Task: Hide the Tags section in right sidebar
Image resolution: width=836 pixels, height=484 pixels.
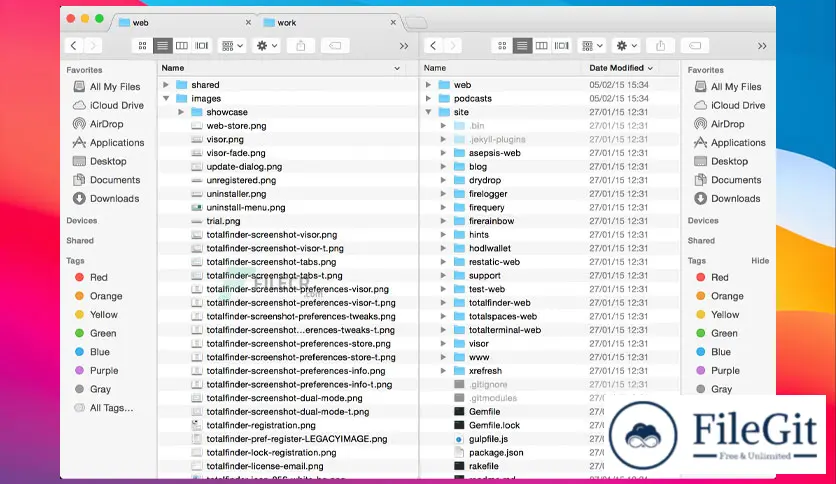Action: point(760,261)
